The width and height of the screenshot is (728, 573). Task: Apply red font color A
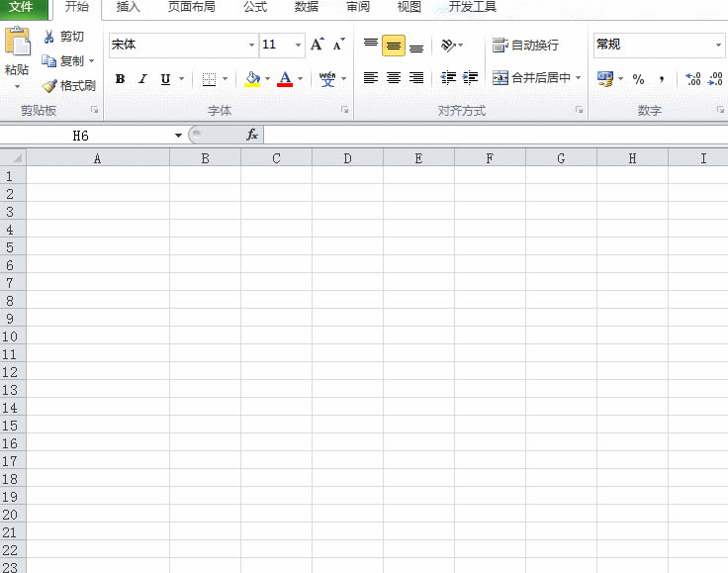click(x=285, y=79)
